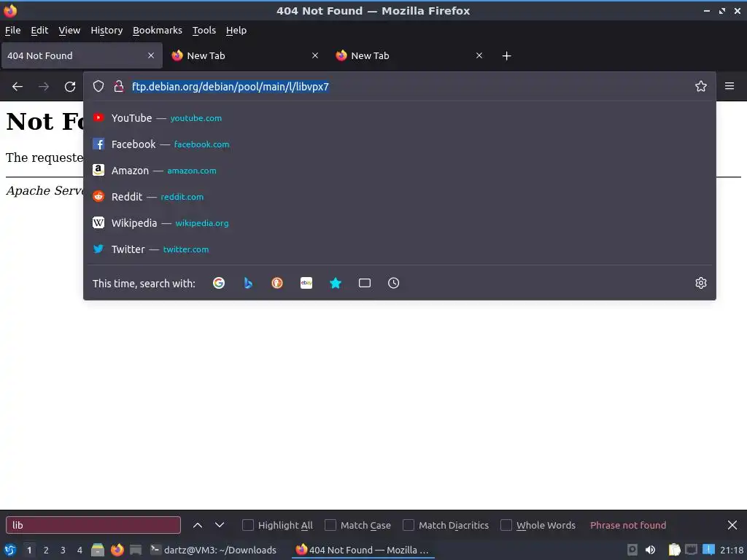The image size is (747, 560).
Task: Switch to workspace 1 in taskbar
Action: click(x=29, y=550)
